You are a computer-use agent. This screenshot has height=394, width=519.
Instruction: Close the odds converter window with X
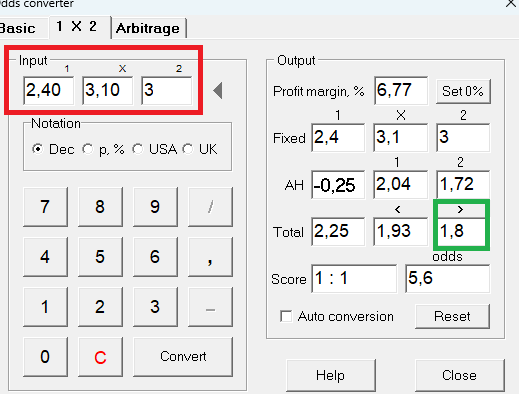[510, 3]
